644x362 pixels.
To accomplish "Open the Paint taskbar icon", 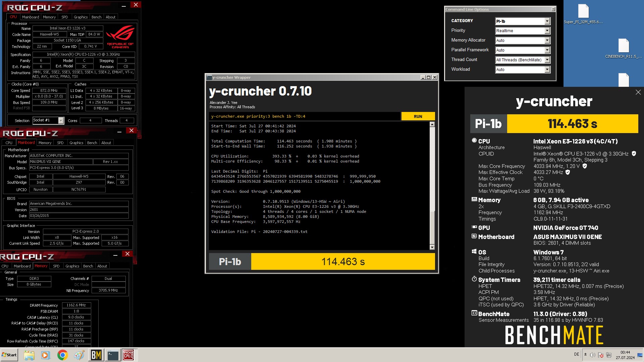I will 79,355.
